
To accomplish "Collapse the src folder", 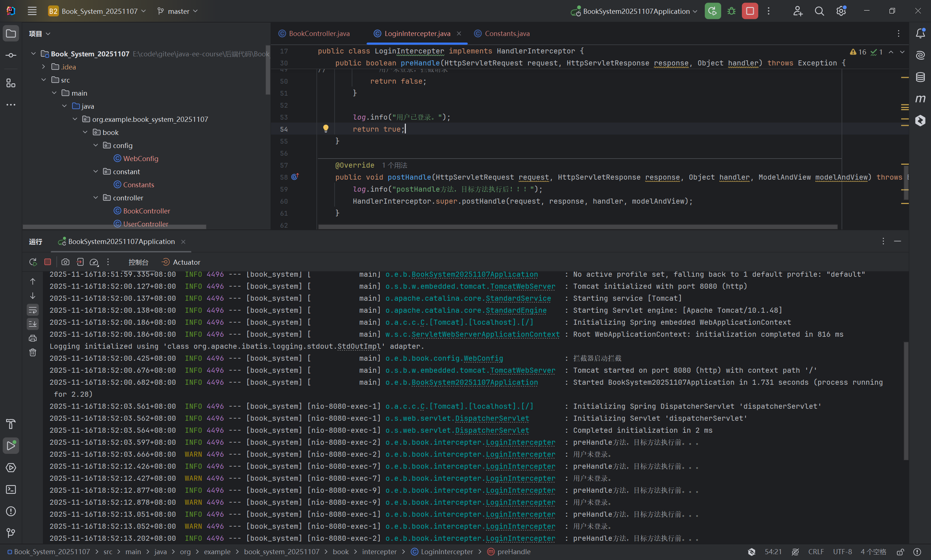I will [44, 80].
